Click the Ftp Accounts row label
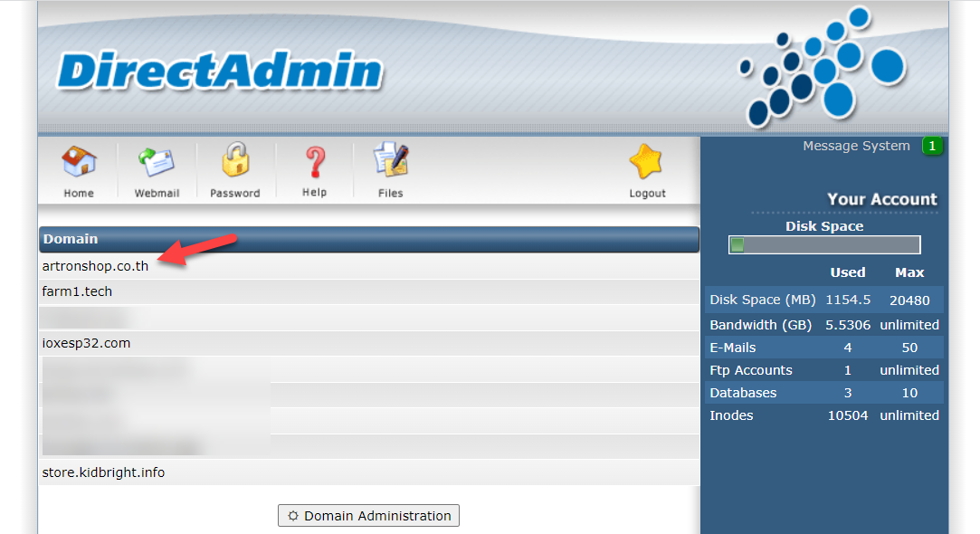 (751, 370)
